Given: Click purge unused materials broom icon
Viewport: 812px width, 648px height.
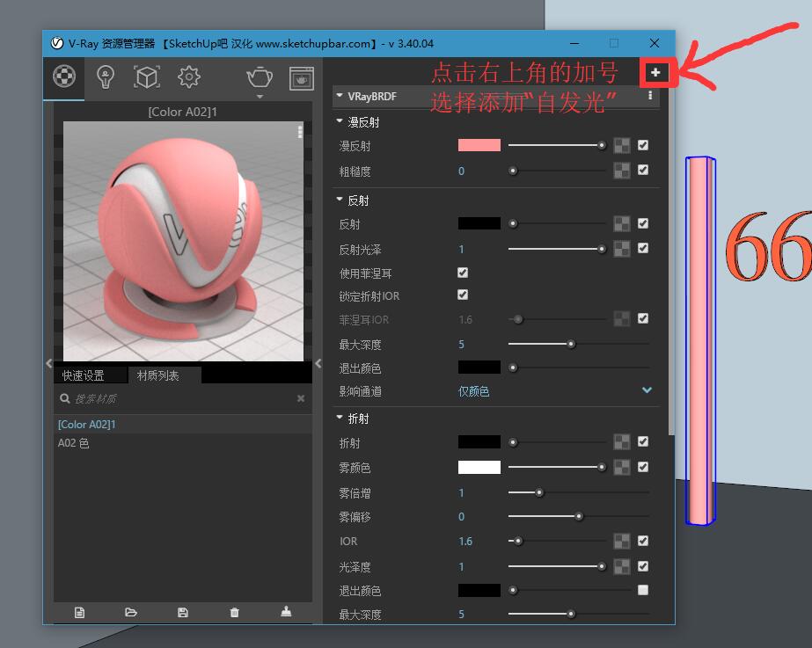Looking at the screenshot, I should [286, 612].
